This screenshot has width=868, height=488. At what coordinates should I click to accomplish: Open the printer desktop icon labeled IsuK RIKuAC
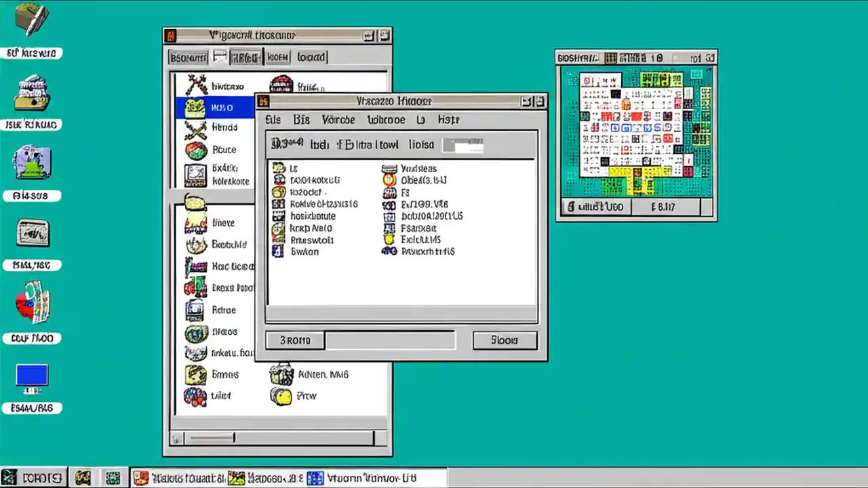pos(31,95)
